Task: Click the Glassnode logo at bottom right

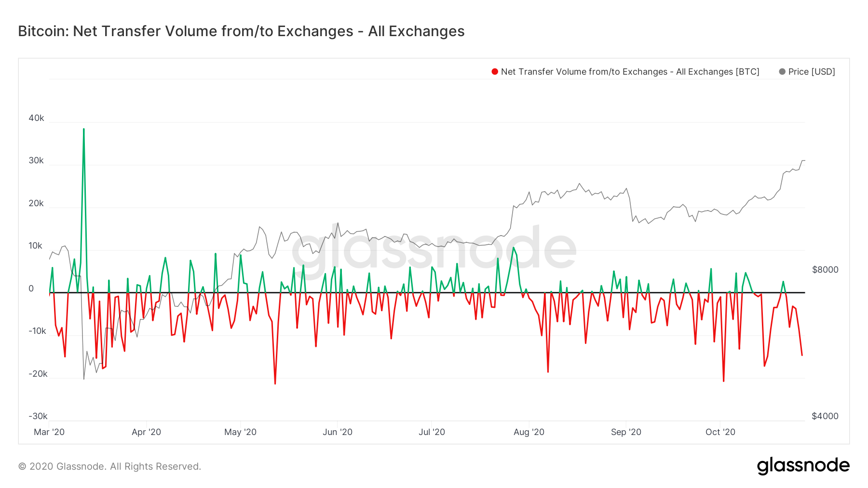Action: click(803, 466)
